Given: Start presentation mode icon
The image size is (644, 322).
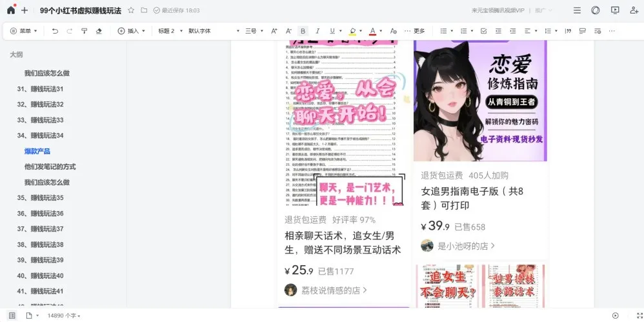Looking at the screenshot, I should click(614, 10).
